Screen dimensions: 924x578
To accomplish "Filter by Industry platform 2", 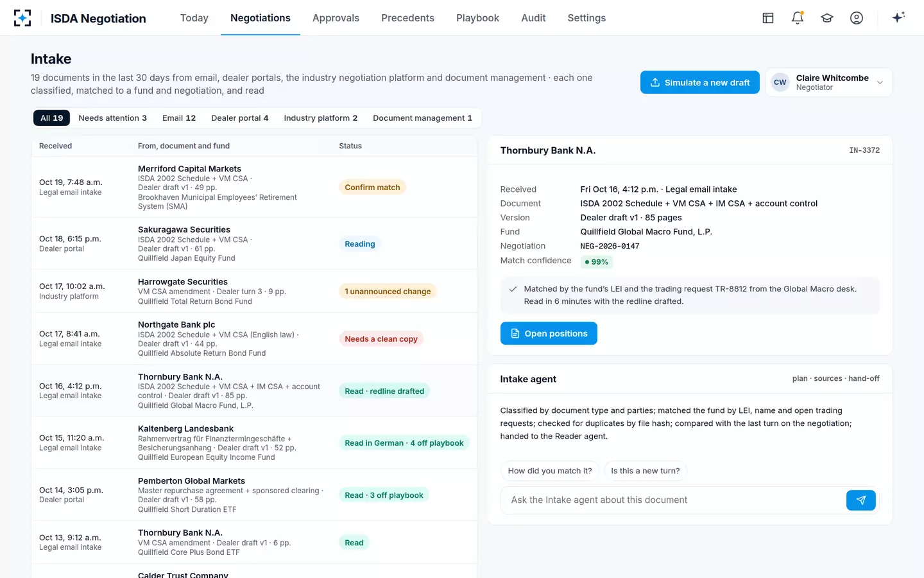I will tap(321, 118).
